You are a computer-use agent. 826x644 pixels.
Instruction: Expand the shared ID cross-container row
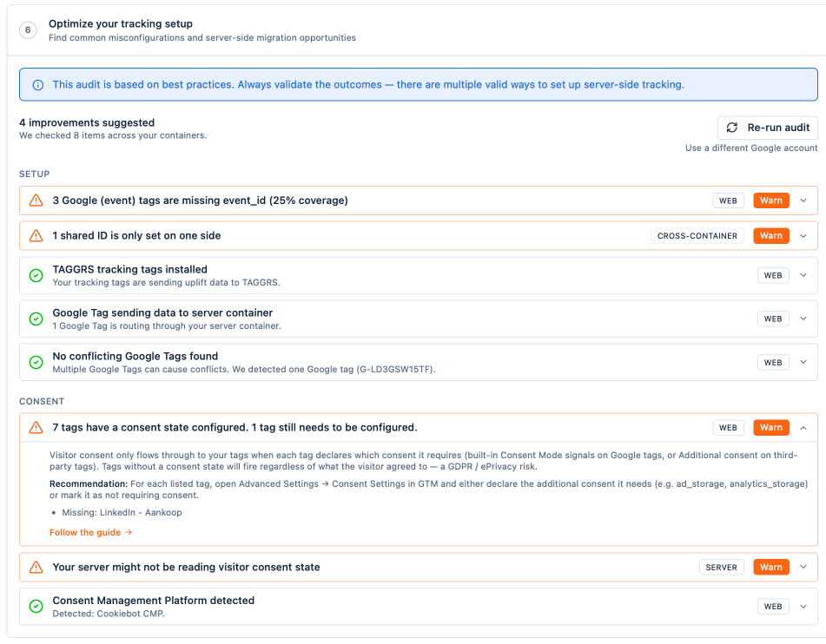[803, 235]
